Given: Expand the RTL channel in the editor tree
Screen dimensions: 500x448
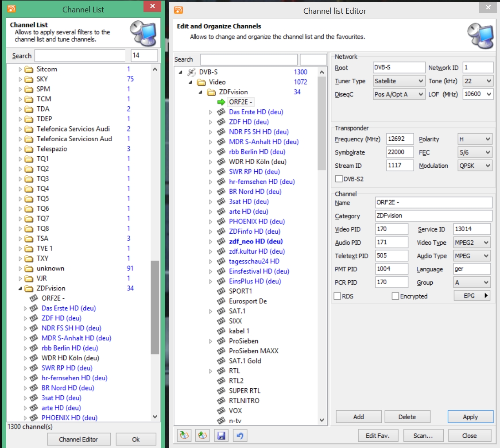Looking at the screenshot, I should pos(211,371).
